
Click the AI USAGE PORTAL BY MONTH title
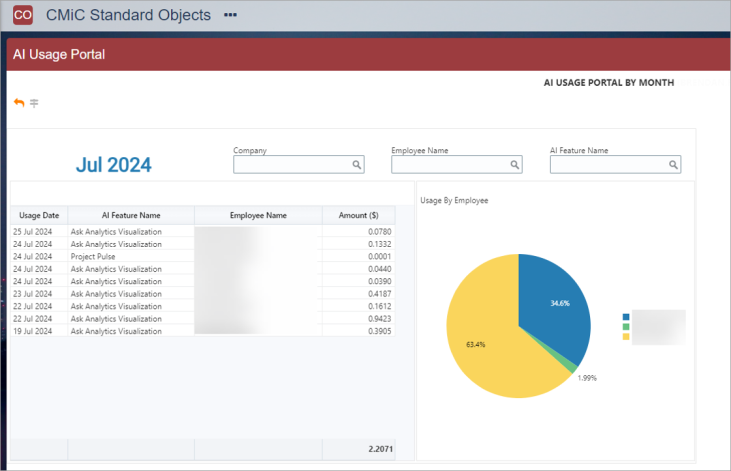609,83
